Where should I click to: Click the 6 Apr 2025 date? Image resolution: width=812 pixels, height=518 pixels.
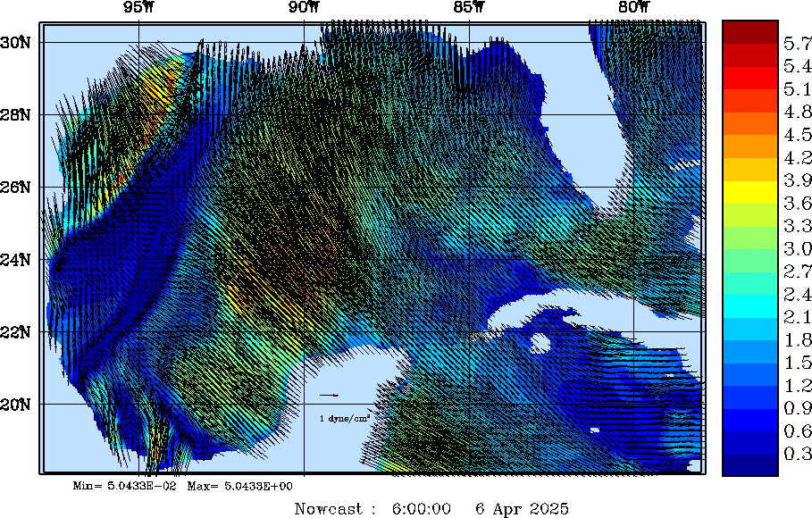522,509
